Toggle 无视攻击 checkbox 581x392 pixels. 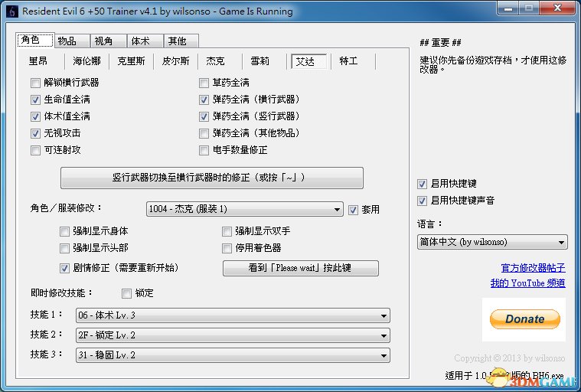[x=35, y=133]
